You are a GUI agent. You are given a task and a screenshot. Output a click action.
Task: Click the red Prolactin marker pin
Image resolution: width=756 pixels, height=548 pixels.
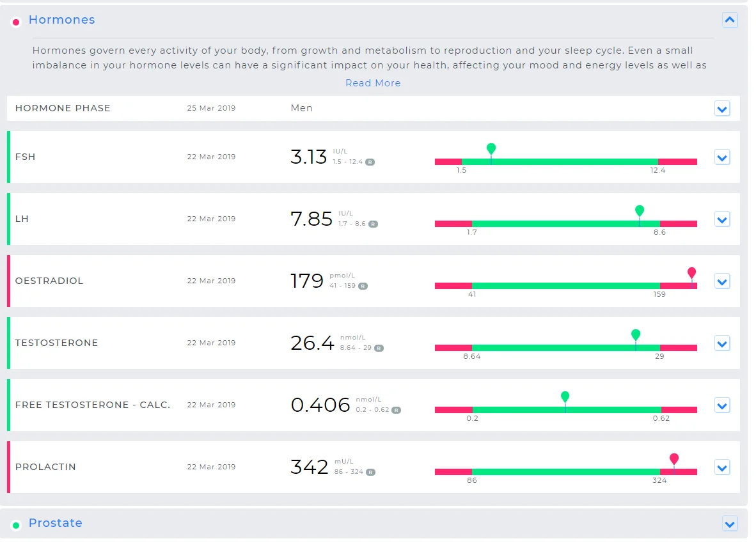(674, 459)
